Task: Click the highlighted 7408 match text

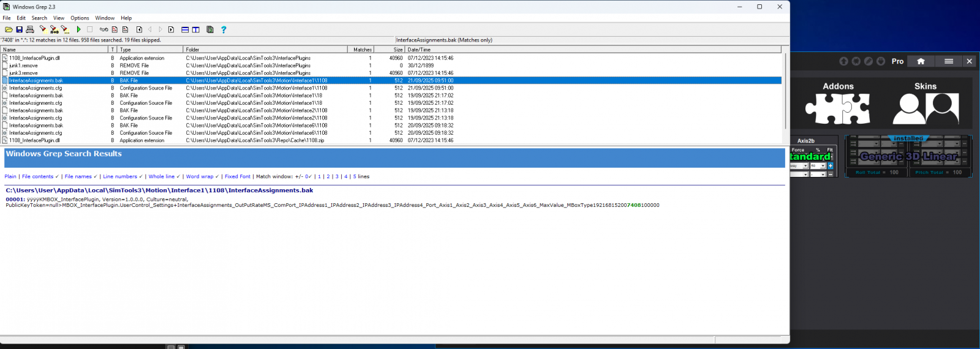Action: tap(635, 205)
